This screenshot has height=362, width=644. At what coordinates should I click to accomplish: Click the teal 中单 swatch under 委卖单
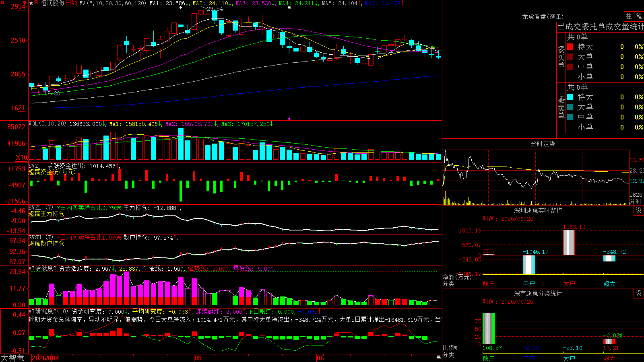coord(570,117)
